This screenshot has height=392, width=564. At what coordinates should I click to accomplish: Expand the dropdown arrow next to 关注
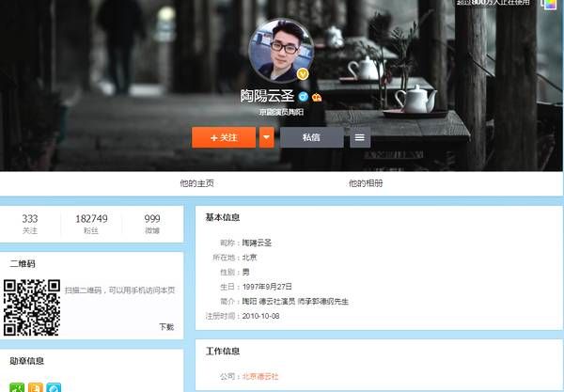pyautogui.click(x=266, y=137)
